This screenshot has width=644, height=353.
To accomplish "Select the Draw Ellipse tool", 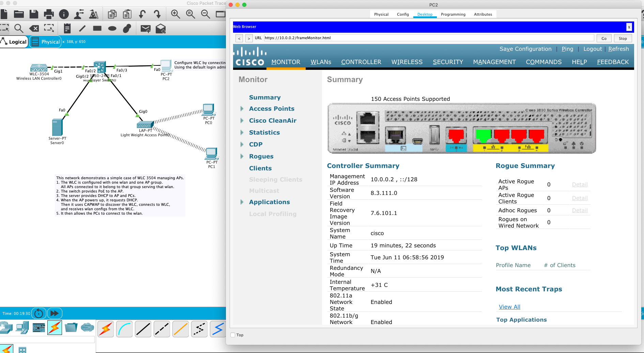I will pyautogui.click(x=112, y=29).
